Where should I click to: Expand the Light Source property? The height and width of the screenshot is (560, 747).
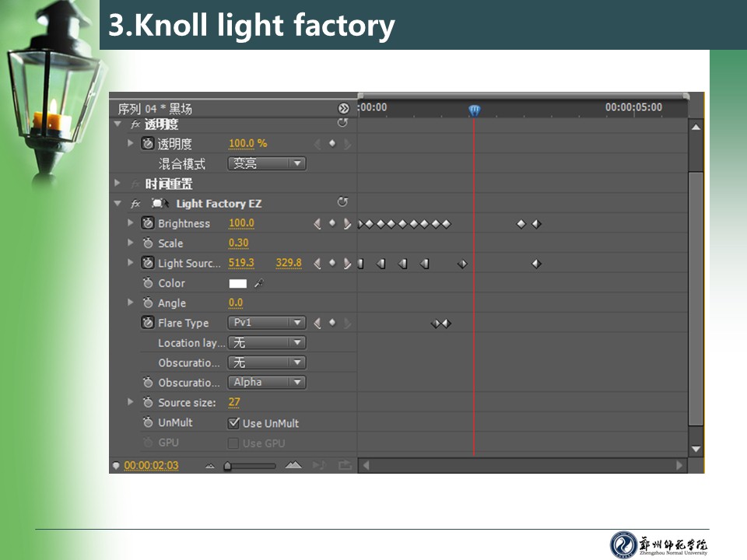pyautogui.click(x=130, y=262)
